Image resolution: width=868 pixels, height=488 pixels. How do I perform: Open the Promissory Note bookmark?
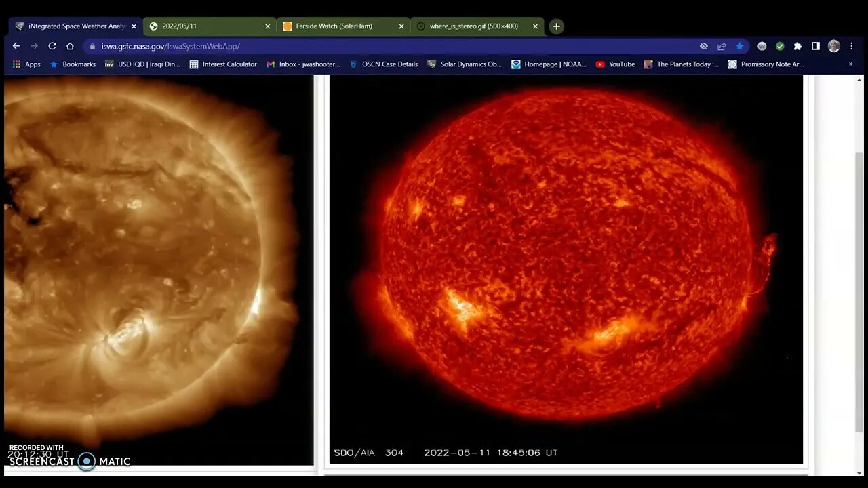[x=766, y=64]
